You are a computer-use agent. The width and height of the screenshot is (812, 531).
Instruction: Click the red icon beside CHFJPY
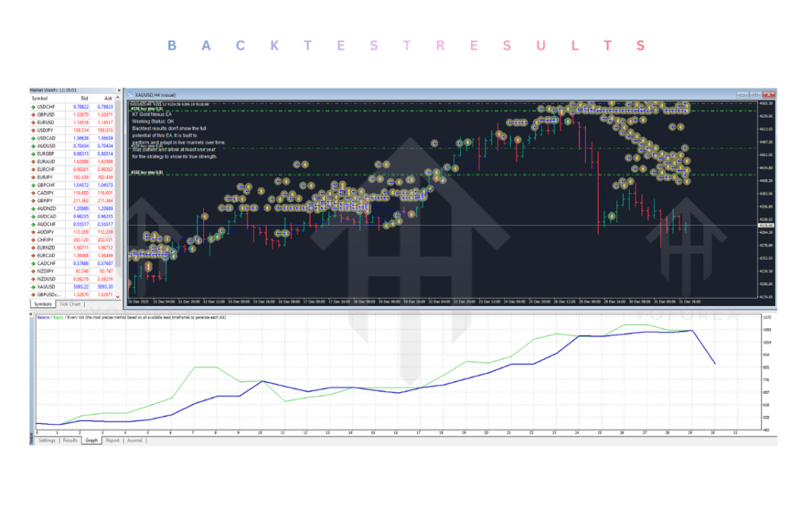point(35,239)
